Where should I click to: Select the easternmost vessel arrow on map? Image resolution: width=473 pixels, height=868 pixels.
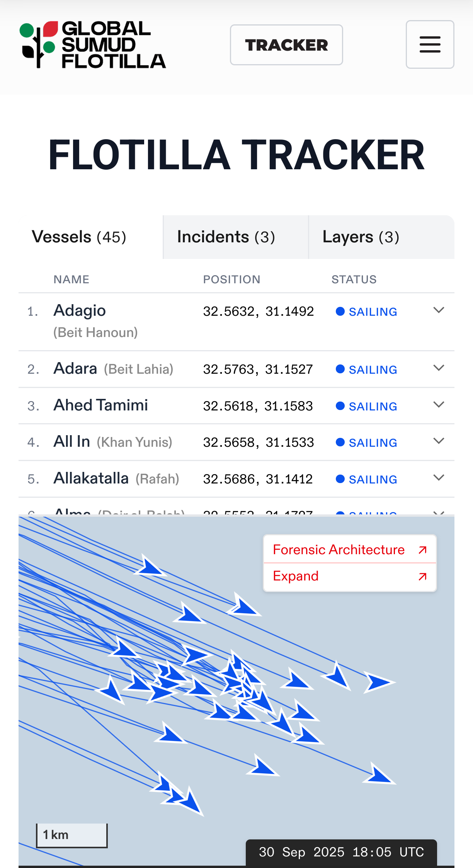coord(379,682)
